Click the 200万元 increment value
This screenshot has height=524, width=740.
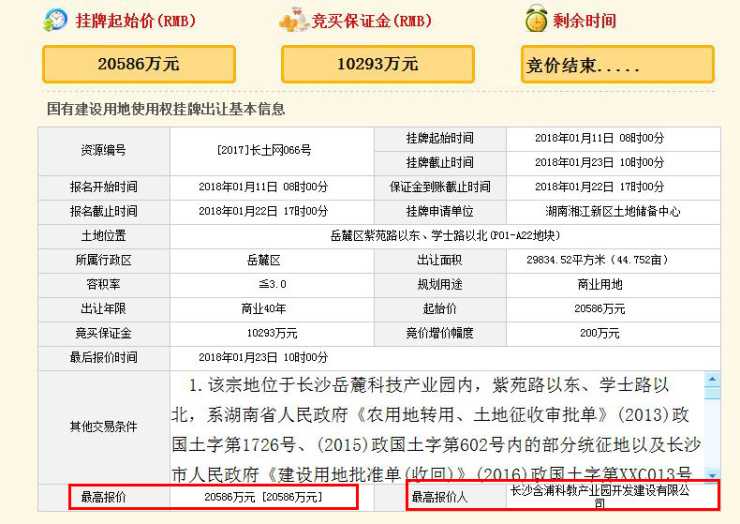pyautogui.click(x=600, y=333)
